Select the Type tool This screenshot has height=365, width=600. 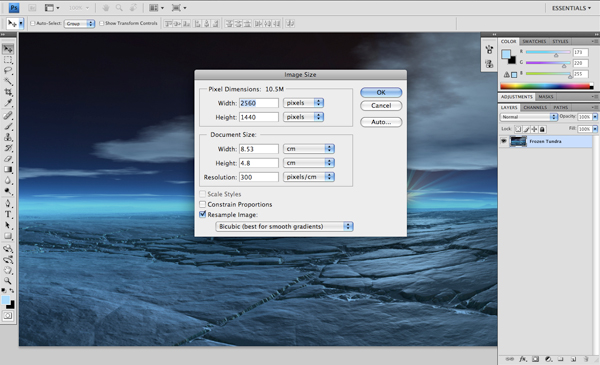tap(8, 214)
